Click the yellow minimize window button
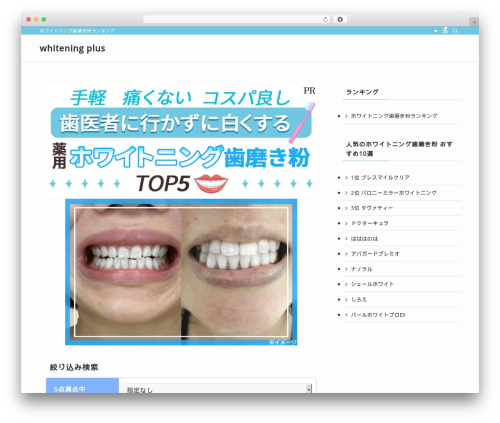500x423 pixels. click(36, 20)
